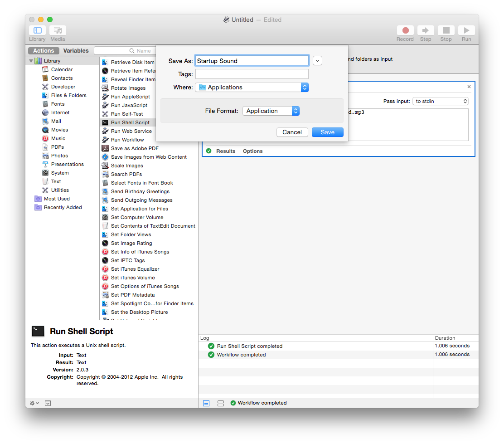The height and width of the screenshot is (444, 504).
Task: Select the Actions segment
Action: [x=44, y=51]
